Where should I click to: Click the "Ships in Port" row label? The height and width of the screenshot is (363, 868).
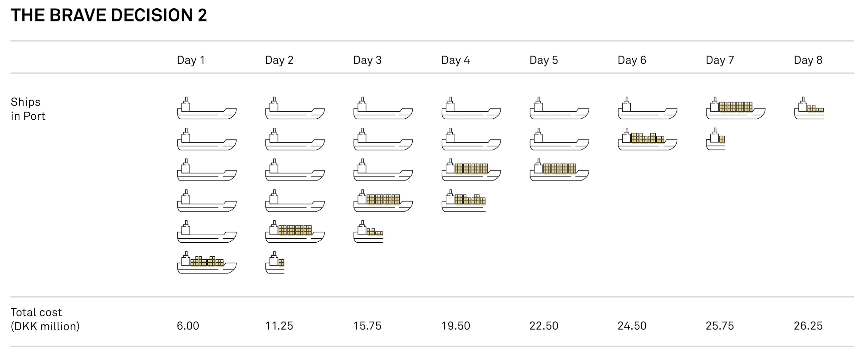tap(28, 109)
